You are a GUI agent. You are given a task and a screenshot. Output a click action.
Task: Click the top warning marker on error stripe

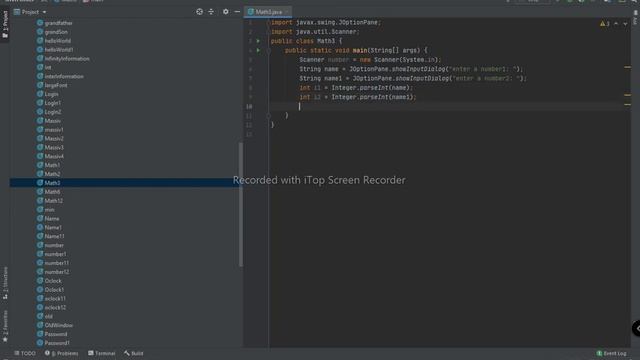click(627, 67)
